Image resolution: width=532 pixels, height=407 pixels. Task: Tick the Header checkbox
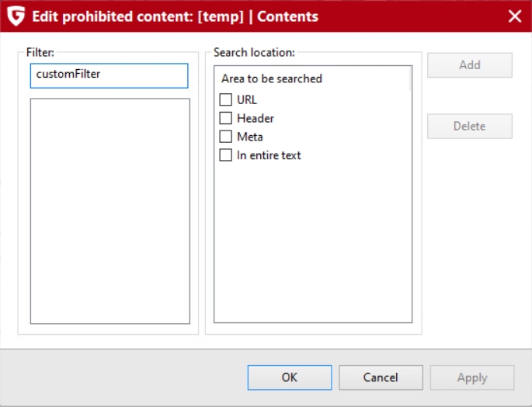pyautogui.click(x=226, y=118)
